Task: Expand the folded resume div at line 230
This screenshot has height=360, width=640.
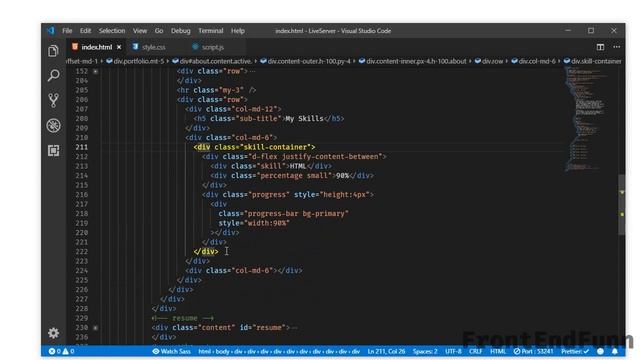Action: coord(95,328)
